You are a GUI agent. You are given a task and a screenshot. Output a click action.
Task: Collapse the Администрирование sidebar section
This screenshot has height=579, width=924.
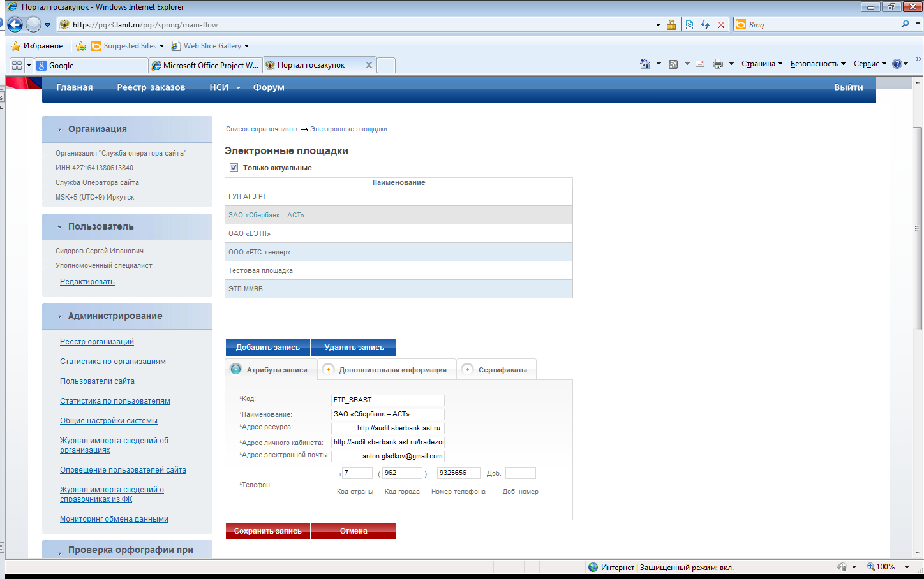click(x=59, y=316)
